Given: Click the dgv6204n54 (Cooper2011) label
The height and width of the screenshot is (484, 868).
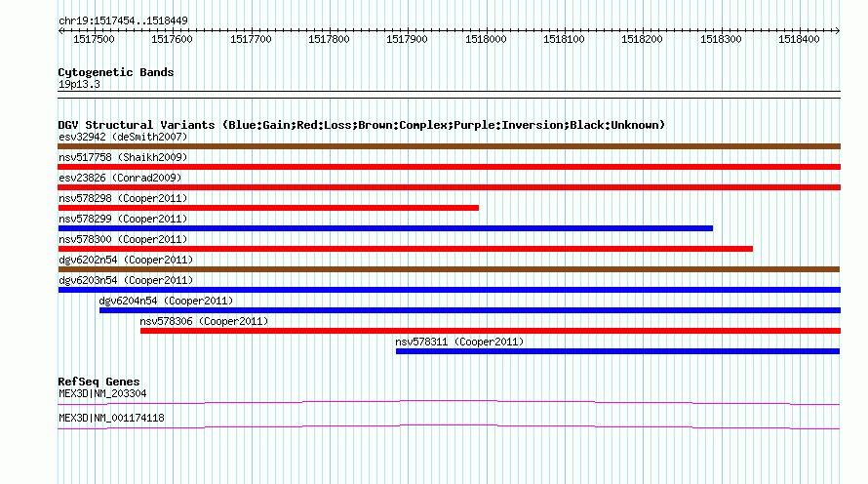Looking at the screenshot, I should click(166, 301).
